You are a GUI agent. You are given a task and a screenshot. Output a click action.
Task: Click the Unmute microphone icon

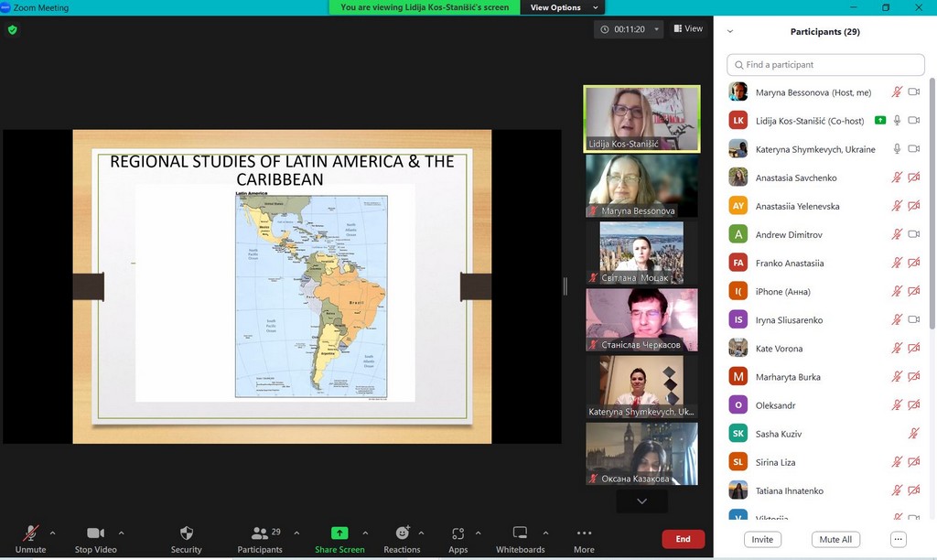point(30,533)
